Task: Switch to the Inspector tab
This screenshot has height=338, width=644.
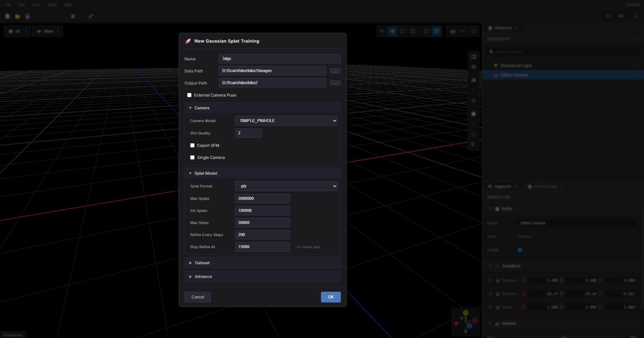Action: (502, 186)
